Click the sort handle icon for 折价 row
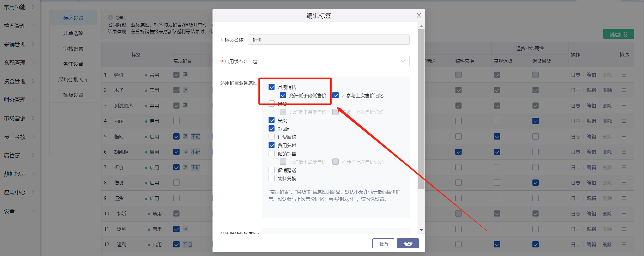Screen dimensions: 644x256 pyautogui.click(x=624, y=167)
